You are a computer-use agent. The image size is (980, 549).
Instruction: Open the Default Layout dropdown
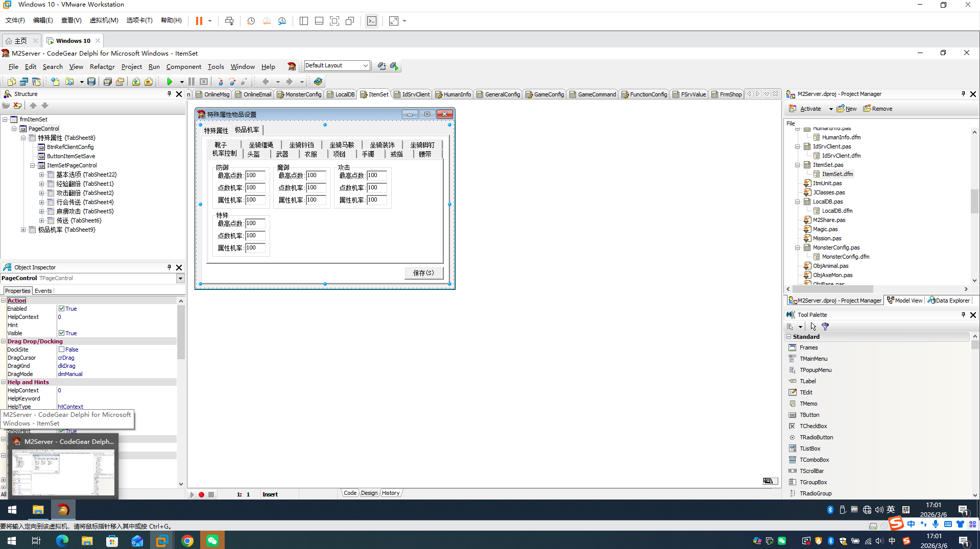365,66
